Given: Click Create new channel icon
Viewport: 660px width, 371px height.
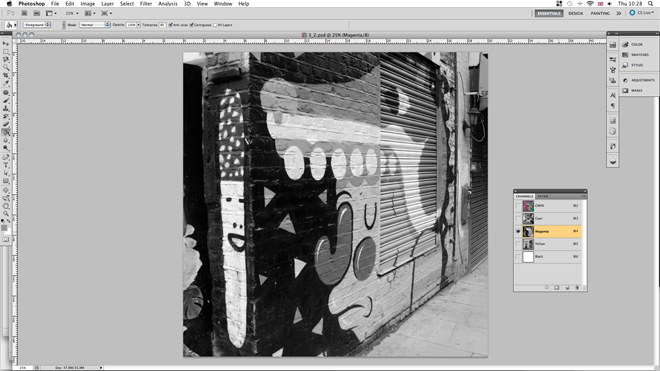Looking at the screenshot, I should (x=567, y=288).
